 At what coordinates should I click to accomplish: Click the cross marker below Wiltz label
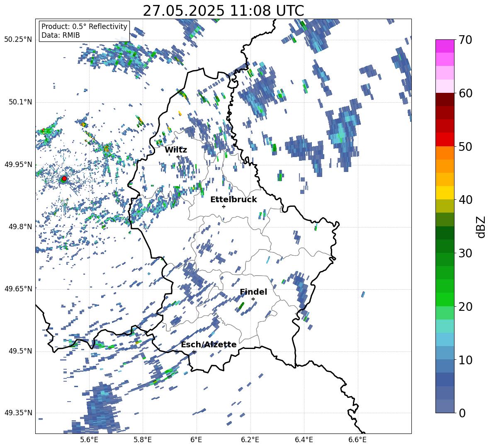(x=178, y=157)
